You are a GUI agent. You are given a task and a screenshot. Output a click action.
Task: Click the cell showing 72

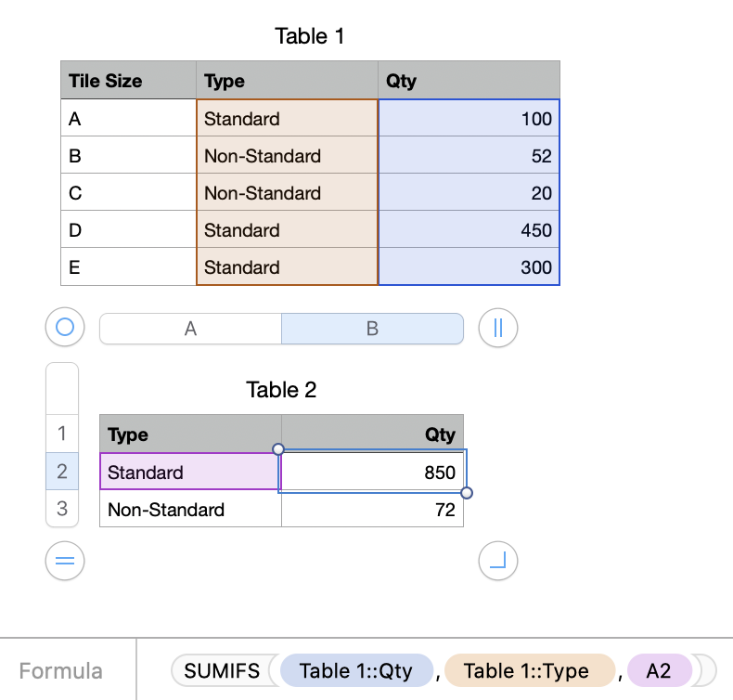tap(372, 510)
